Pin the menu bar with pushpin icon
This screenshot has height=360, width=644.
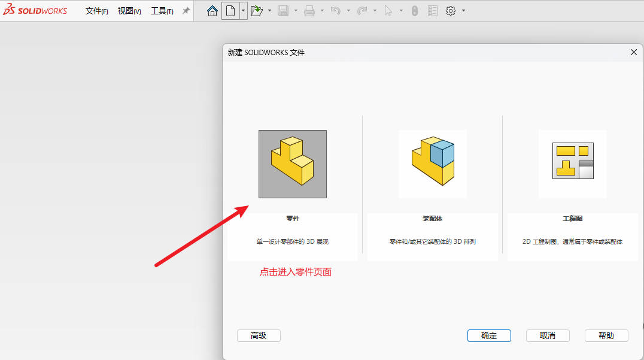pyautogui.click(x=186, y=11)
